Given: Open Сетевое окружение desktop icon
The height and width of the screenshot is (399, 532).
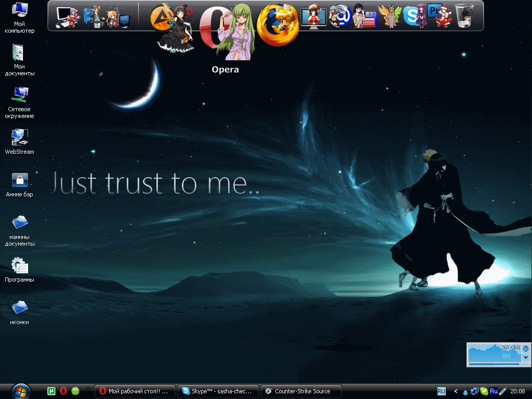Looking at the screenshot, I should tap(19, 103).
